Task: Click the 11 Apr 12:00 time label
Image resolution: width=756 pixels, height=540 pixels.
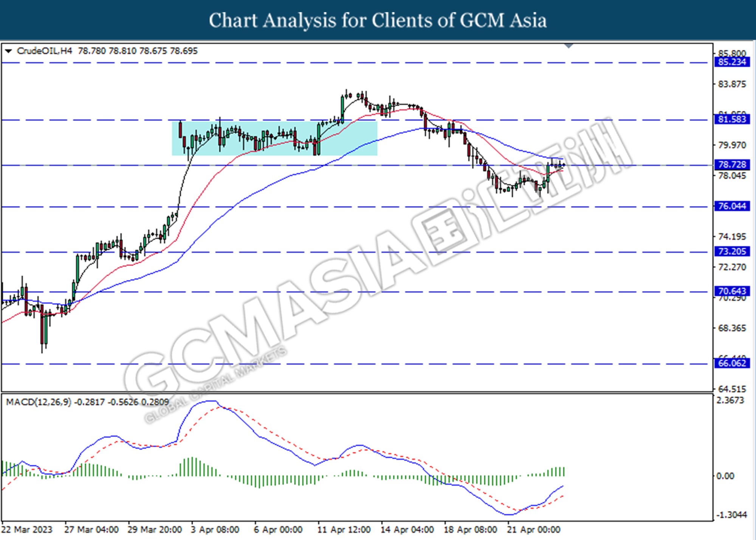Action: pos(344,529)
